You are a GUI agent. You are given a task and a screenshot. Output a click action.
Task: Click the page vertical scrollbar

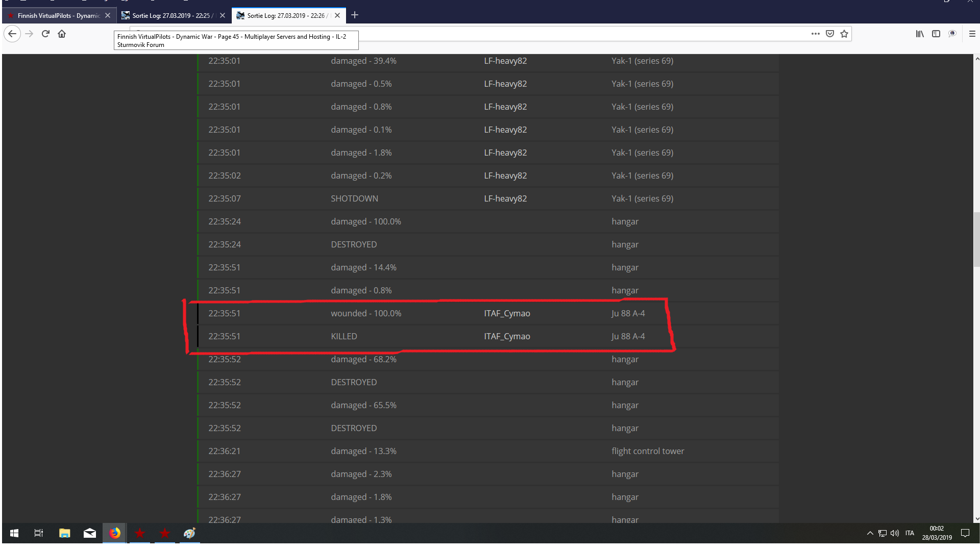click(976, 240)
